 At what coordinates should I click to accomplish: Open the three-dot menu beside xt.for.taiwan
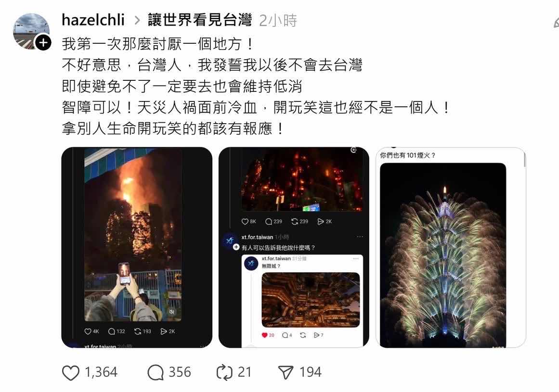tap(360, 237)
